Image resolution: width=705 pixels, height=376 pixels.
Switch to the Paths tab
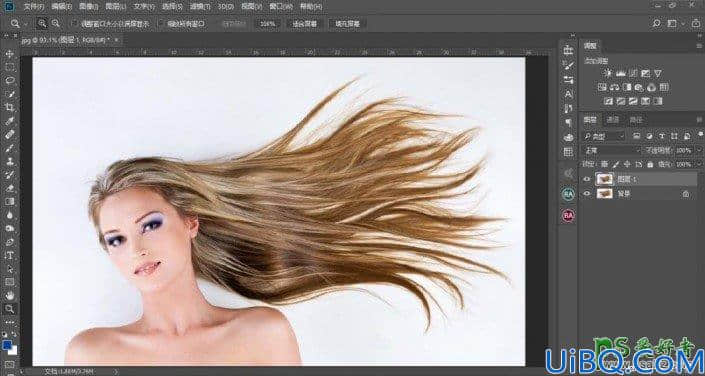pos(635,120)
